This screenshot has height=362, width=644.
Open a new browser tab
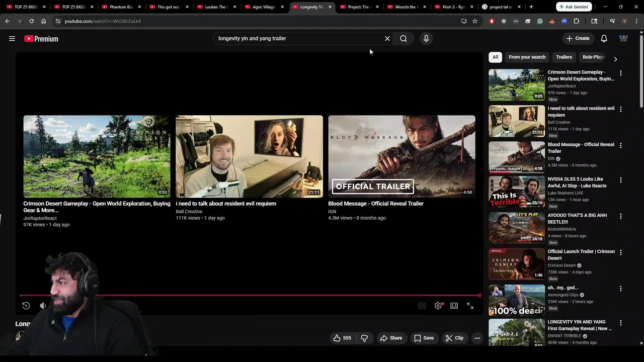coord(531,7)
